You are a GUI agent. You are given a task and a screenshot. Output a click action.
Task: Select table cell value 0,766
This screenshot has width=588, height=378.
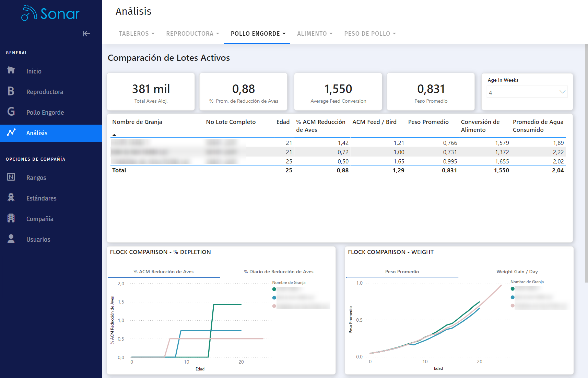450,143
